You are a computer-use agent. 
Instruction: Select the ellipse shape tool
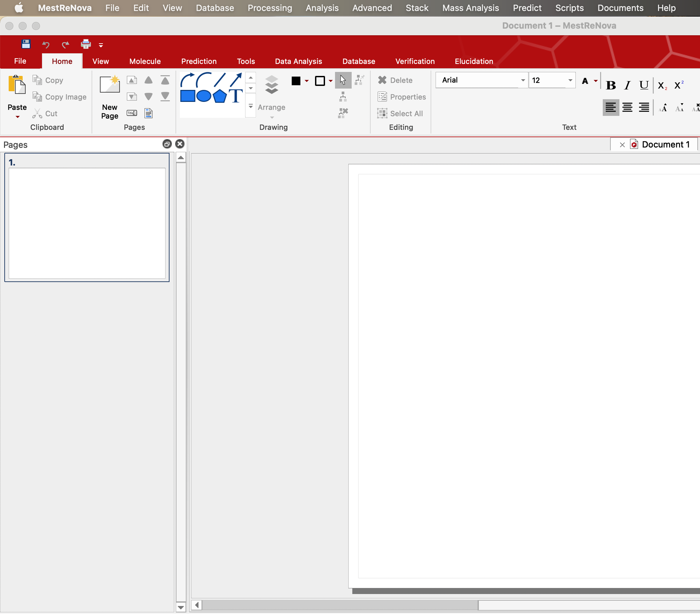click(204, 96)
